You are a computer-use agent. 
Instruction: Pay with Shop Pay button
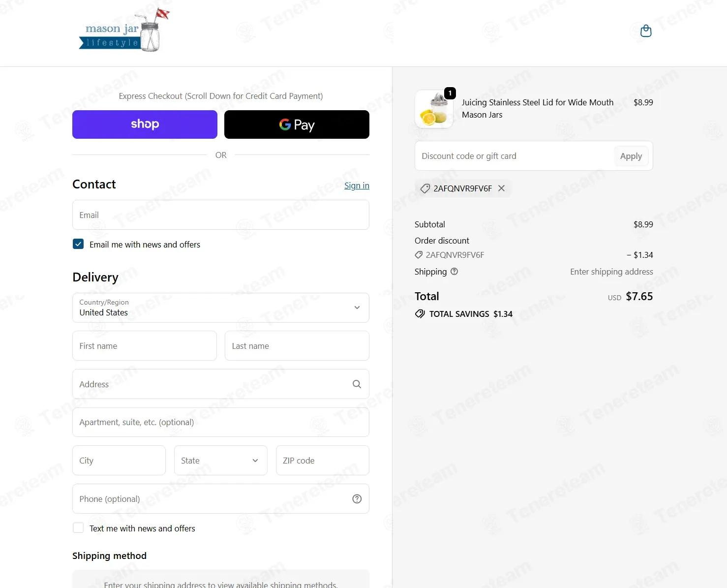[145, 124]
